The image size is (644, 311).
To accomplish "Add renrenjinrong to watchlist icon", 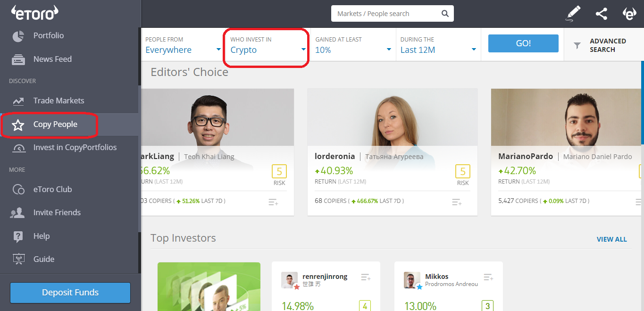I will pyautogui.click(x=366, y=277).
